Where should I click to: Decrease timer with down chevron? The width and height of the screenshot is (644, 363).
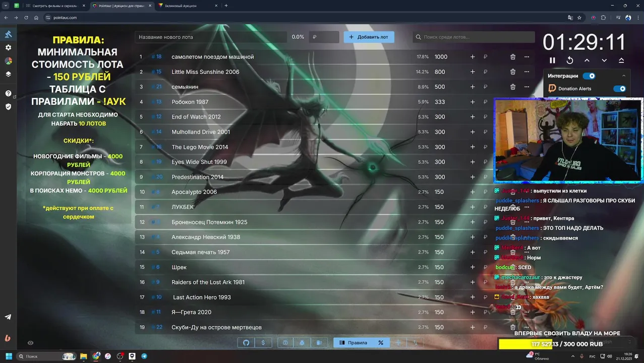pyautogui.click(x=604, y=60)
